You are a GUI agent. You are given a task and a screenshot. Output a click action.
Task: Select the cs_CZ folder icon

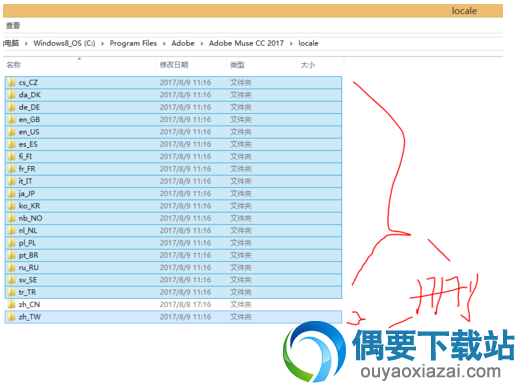[11, 83]
